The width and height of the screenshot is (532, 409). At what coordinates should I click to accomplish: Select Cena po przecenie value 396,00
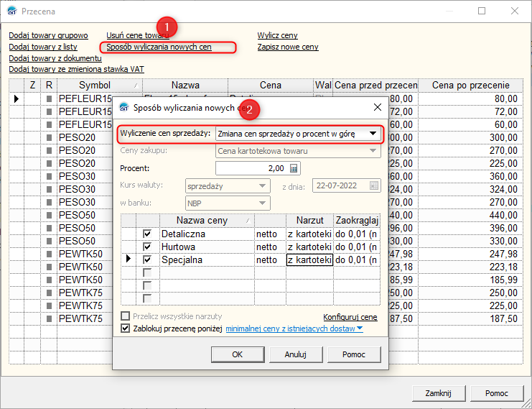coord(470,228)
